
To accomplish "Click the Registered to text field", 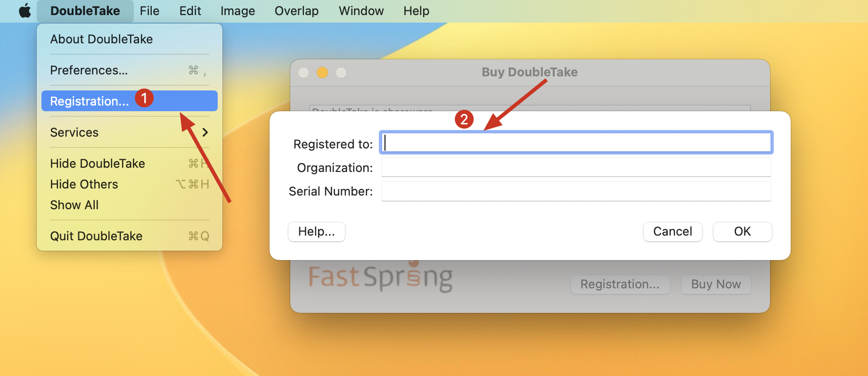I will (x=576, y=142).
